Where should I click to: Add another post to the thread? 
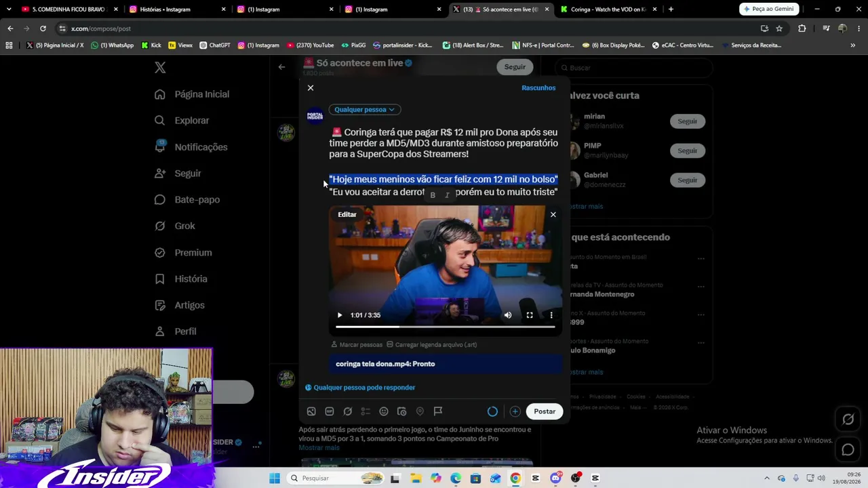pyautogui.click(x=515, y=411)
